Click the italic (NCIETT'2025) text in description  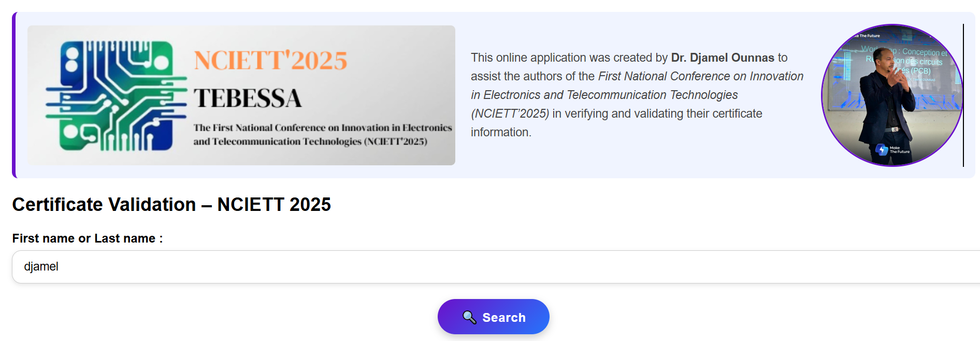(x=510, y=113)
